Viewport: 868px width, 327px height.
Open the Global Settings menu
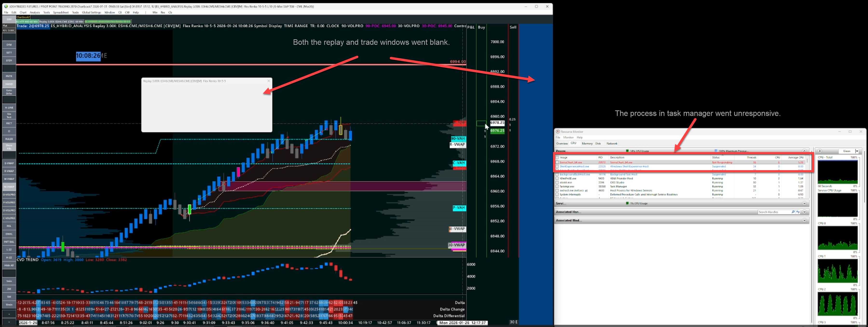pyautogui.click(x=91, y=13)
